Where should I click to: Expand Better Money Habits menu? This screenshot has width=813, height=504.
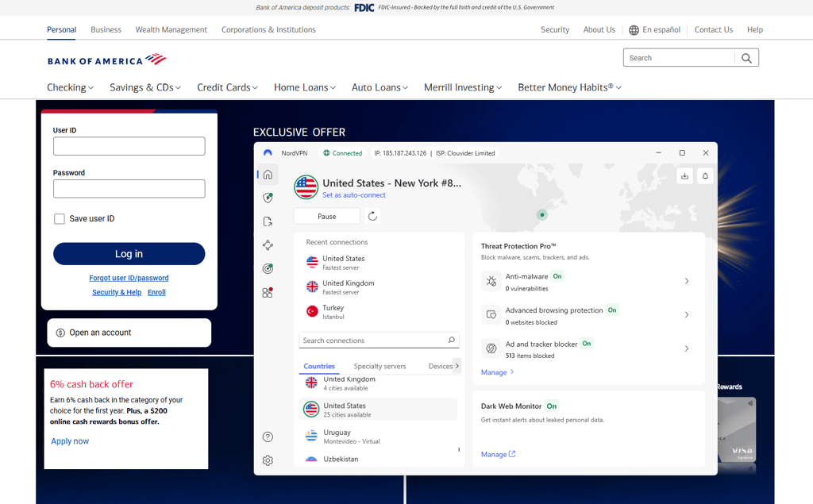tap(569, 87)
